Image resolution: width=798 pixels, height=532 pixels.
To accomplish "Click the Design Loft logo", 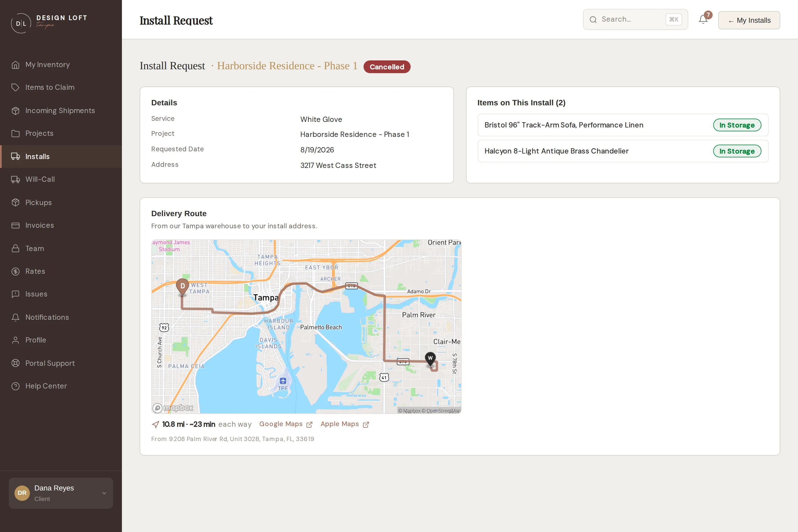I will click(49, 23).
